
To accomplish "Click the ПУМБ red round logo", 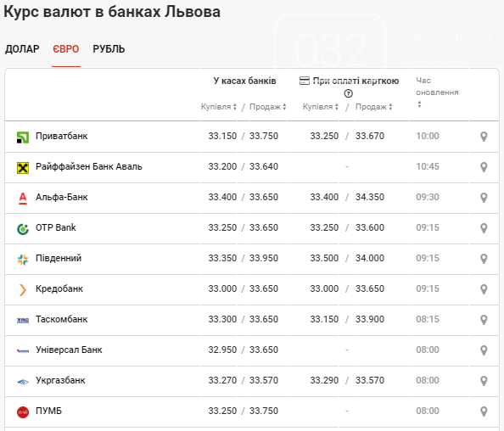I will (x=23, y=412).
